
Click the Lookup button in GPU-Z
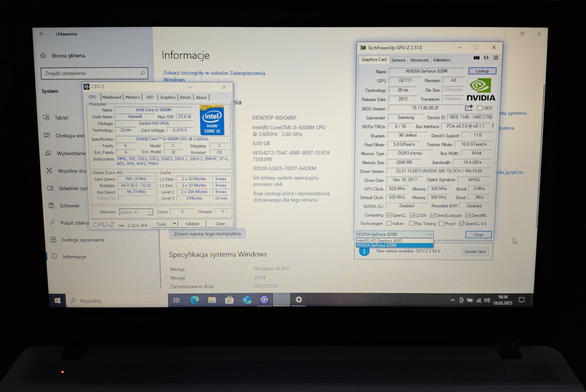point(482,71)
